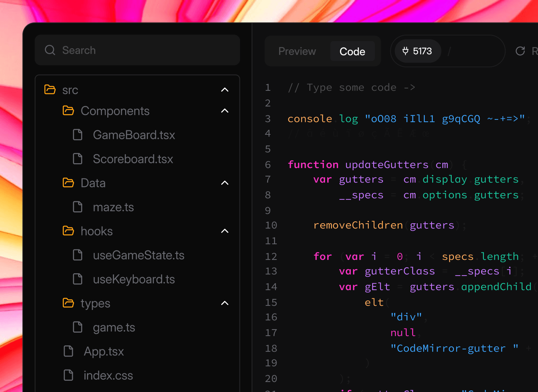Select the Data folder label

93,183
